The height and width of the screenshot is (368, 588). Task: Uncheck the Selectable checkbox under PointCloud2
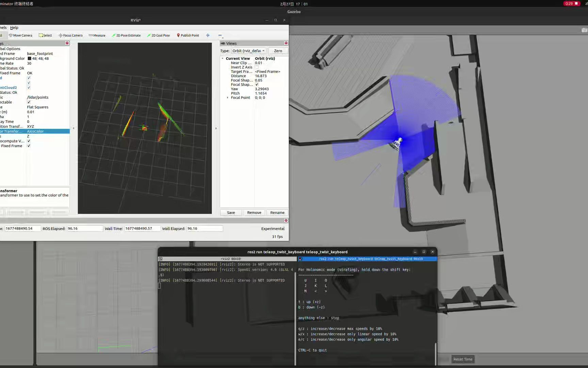point(29,102)
